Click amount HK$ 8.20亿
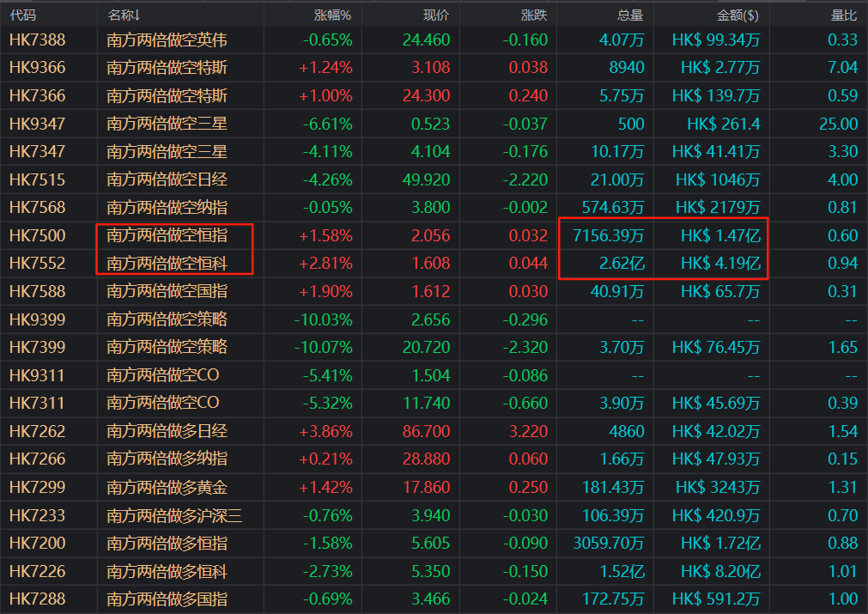The image size is (868, 614). [x=720, y=571]
